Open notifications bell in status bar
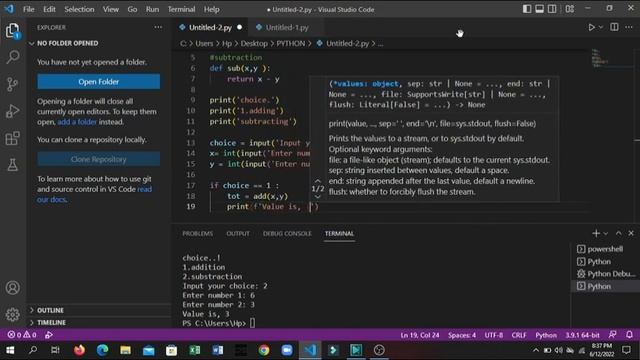640x360 pixels. point(629,335)
